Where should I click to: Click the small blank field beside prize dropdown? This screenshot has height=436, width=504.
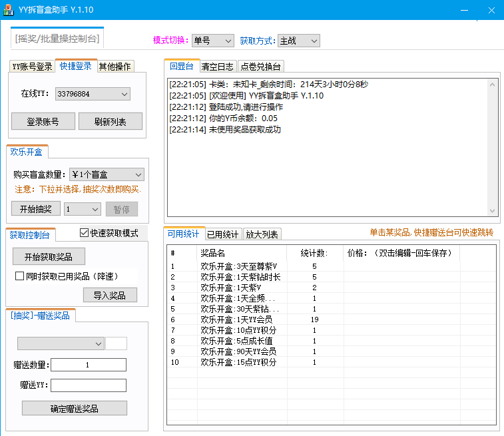click(x=117, y=343)
